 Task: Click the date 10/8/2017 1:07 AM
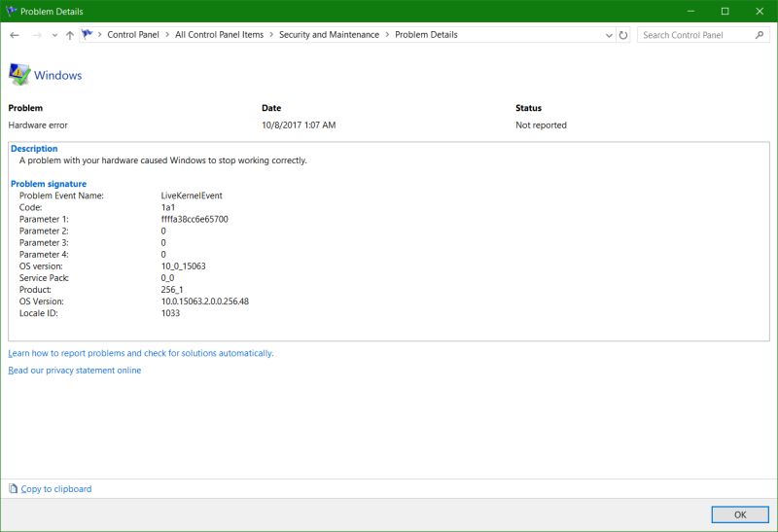coord(299,125)
